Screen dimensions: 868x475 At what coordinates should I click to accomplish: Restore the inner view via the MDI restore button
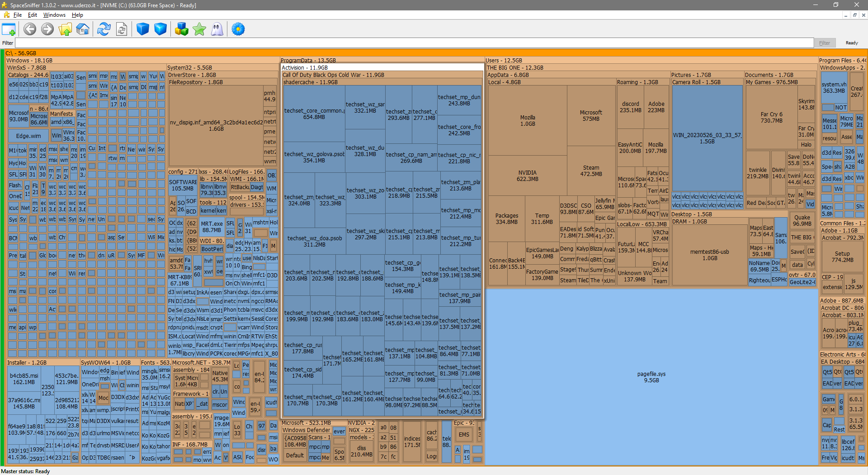point(855,15)
